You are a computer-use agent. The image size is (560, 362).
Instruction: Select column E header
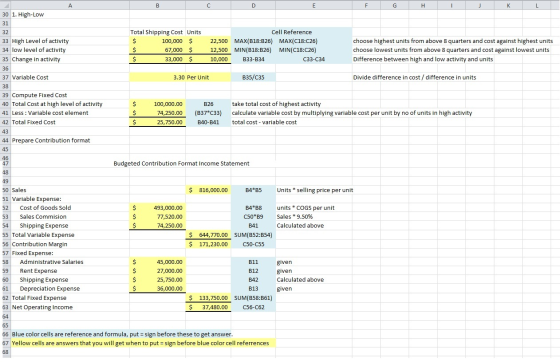click(314, 5)
